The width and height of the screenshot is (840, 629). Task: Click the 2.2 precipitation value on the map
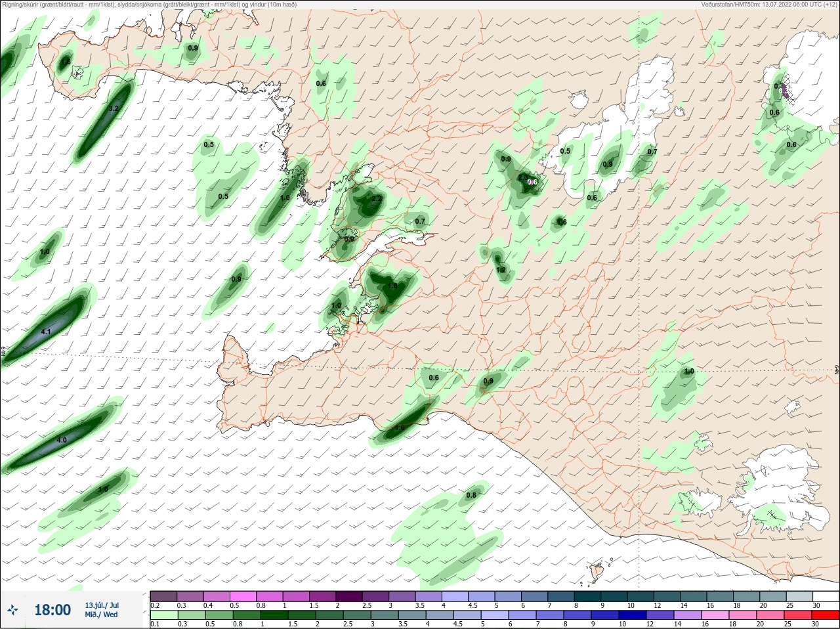[x=377, y=198]
